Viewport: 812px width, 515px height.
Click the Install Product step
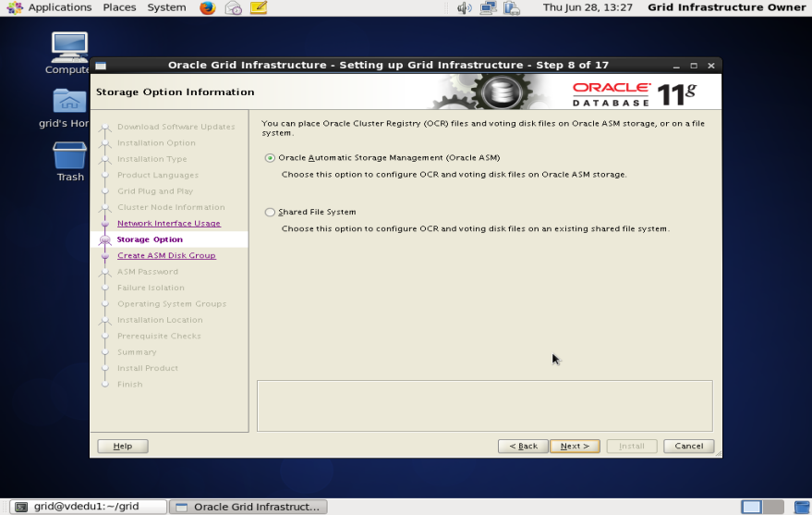(x=148, y=368)
